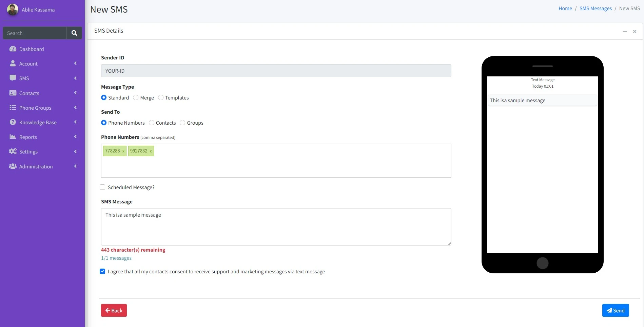Click the search magnifier icon
Screen dimensions: 644x327
pos(74,33)
